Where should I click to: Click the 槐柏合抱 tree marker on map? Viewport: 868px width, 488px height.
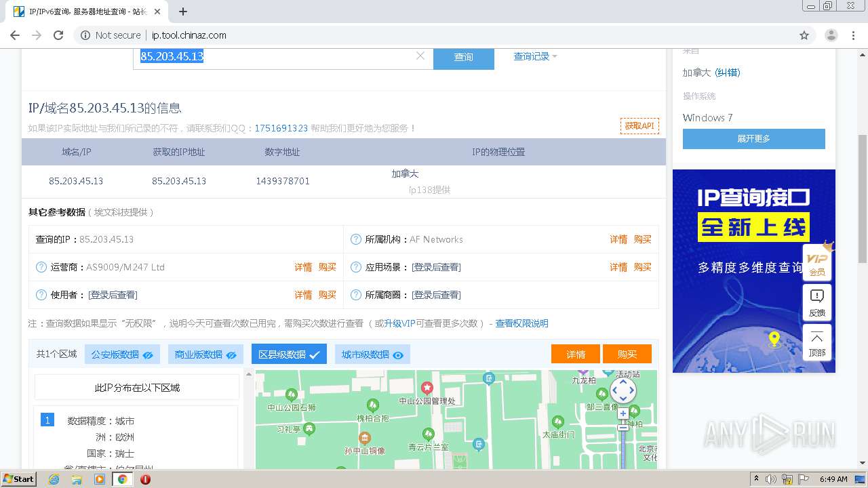click(373, 406)
